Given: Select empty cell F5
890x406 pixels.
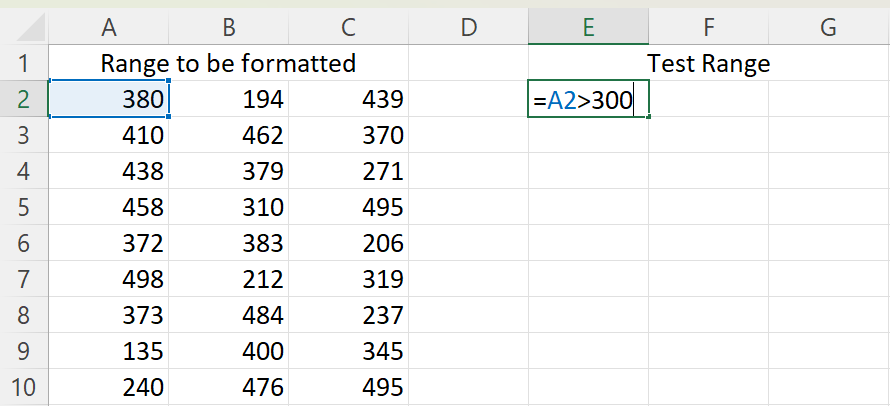Looking at the screenshot, I should pos(708,207).
